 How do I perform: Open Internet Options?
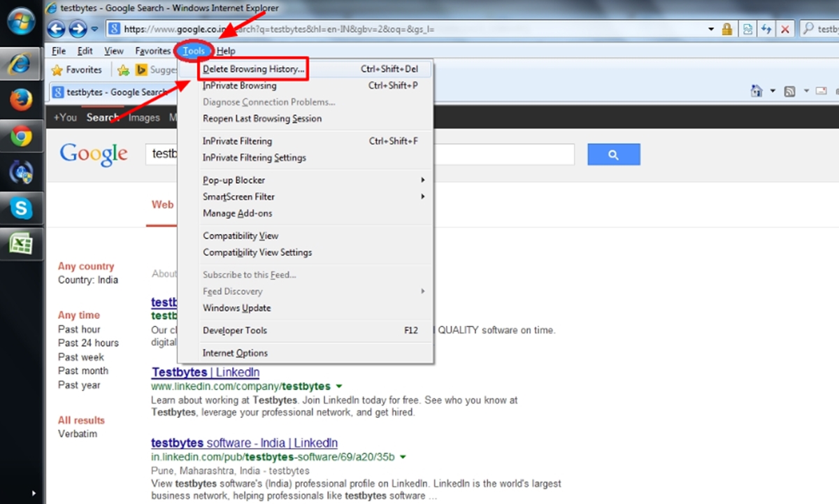click(306, 354)
